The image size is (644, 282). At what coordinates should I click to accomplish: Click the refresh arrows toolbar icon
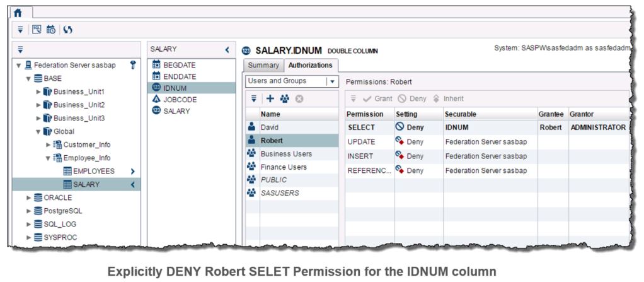pos(65,29)
